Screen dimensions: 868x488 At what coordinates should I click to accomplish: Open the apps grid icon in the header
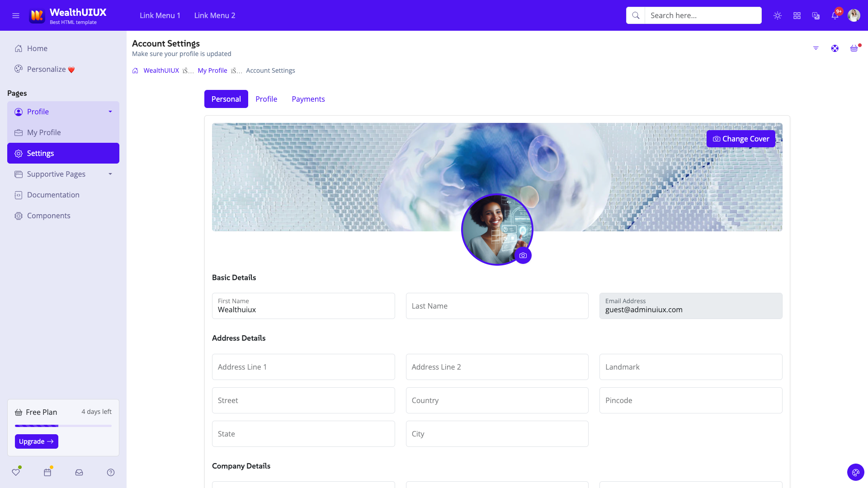797,15
